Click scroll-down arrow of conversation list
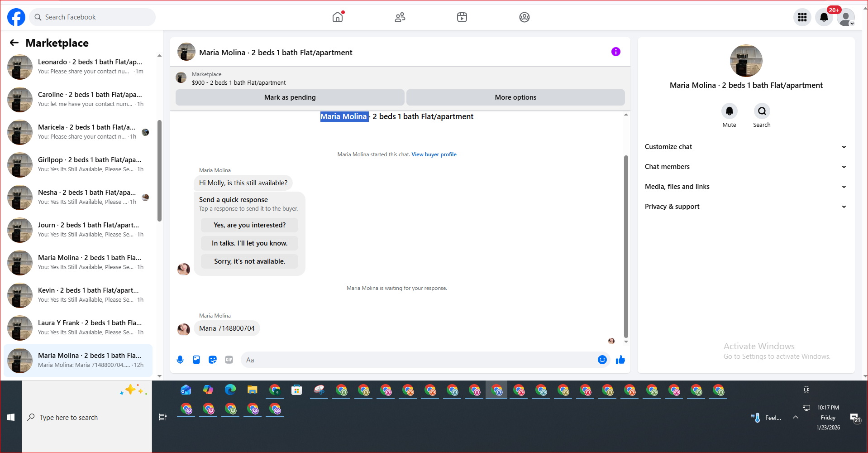 (x=159, y=376)
